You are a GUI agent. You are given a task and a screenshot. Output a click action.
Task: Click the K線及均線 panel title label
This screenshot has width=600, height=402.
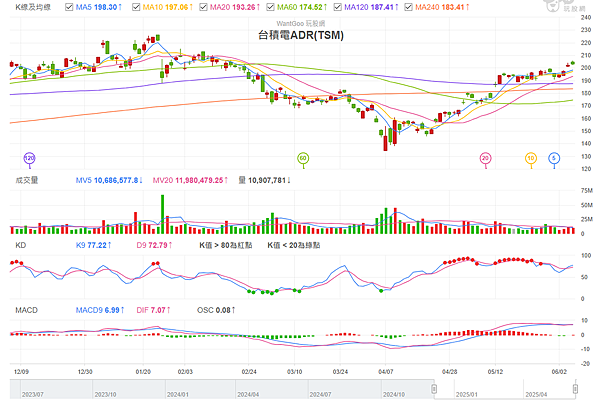coord(33,7)
